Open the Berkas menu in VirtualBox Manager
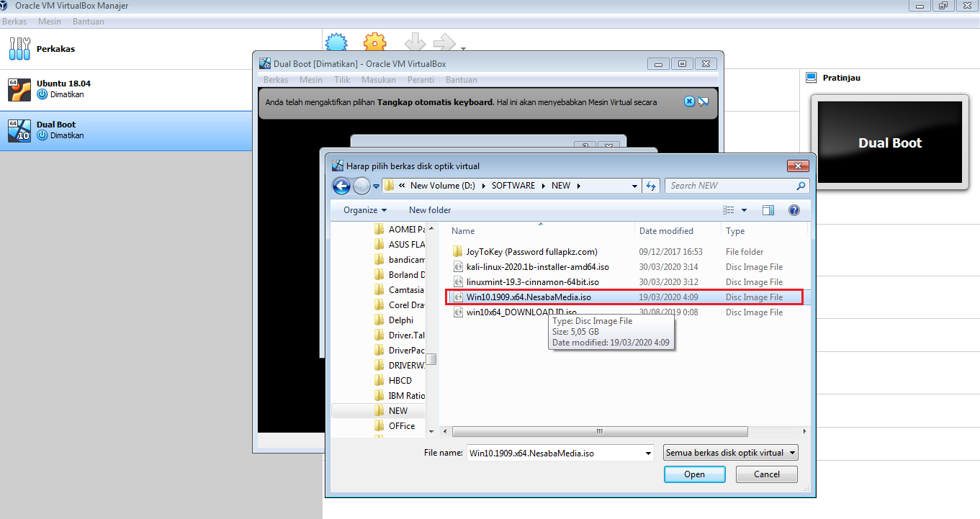The image size is (980, 519). 14,21
